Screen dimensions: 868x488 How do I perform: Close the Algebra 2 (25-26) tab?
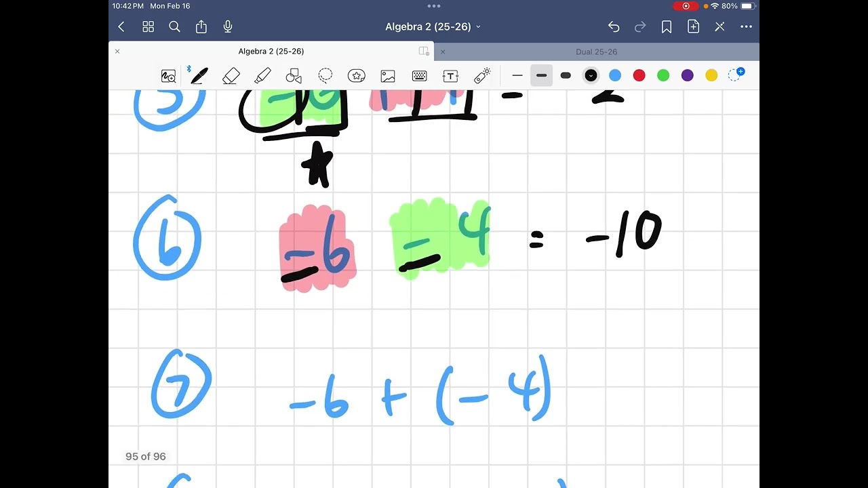[117, 52]
